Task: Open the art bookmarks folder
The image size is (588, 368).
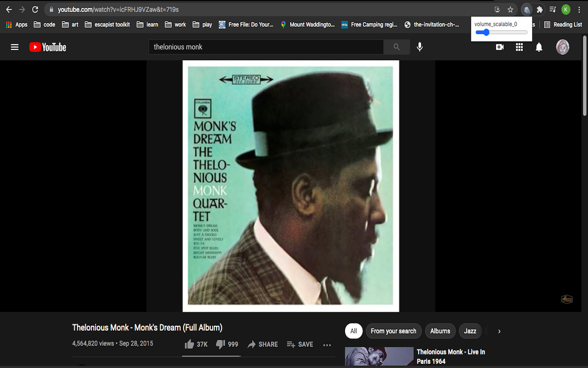Action: coord(70,24)
